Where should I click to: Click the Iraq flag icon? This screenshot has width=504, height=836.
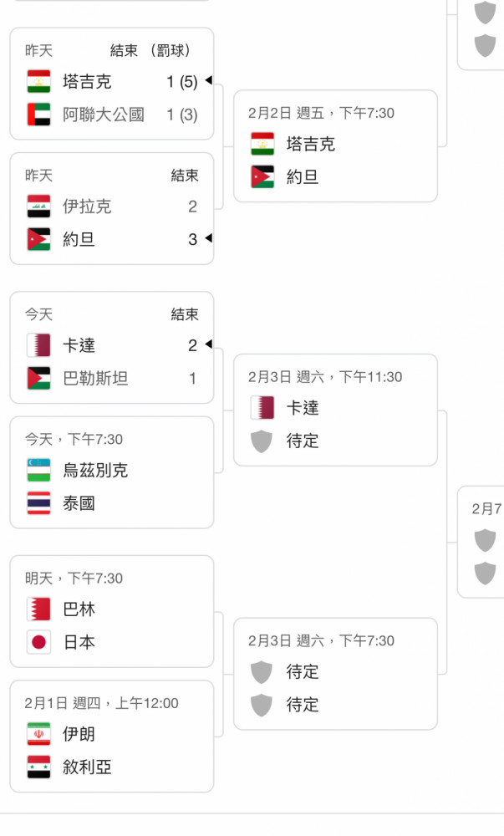(x=39, y=206)
